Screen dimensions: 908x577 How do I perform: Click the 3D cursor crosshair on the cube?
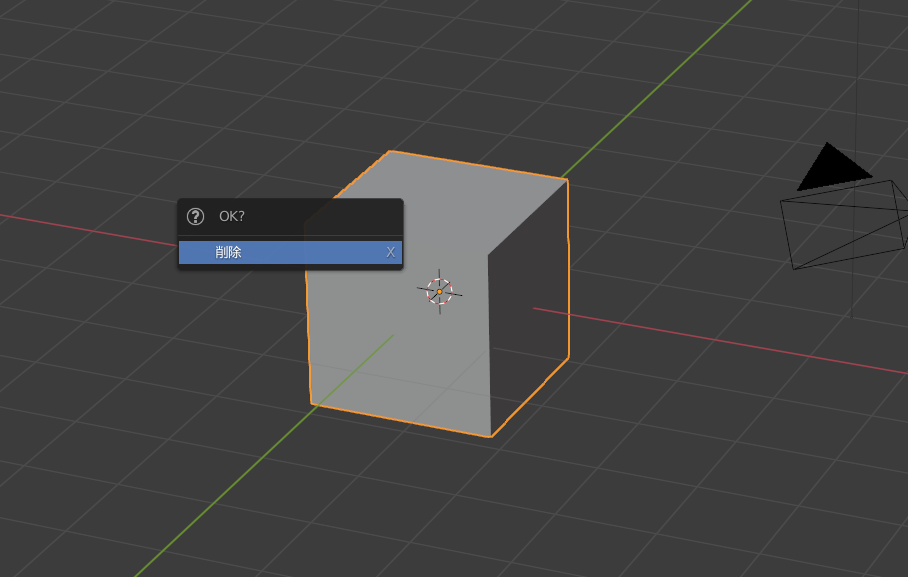pyautogui.click(x=440, y=291)
